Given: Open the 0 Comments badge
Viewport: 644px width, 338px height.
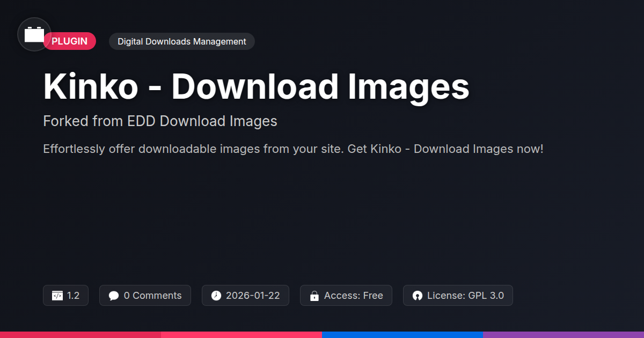Looking at the screenshot, I should point(145,296).
